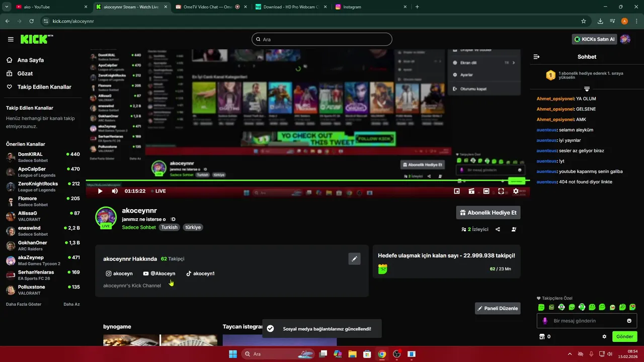Viewport: 644px width, 362px height.
Task: Click the KICK logo
Action: pos(37,39)
